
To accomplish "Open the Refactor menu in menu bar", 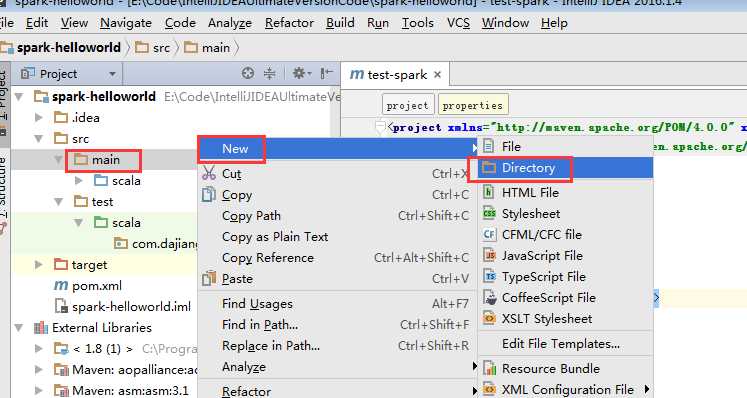I will 289,23.
